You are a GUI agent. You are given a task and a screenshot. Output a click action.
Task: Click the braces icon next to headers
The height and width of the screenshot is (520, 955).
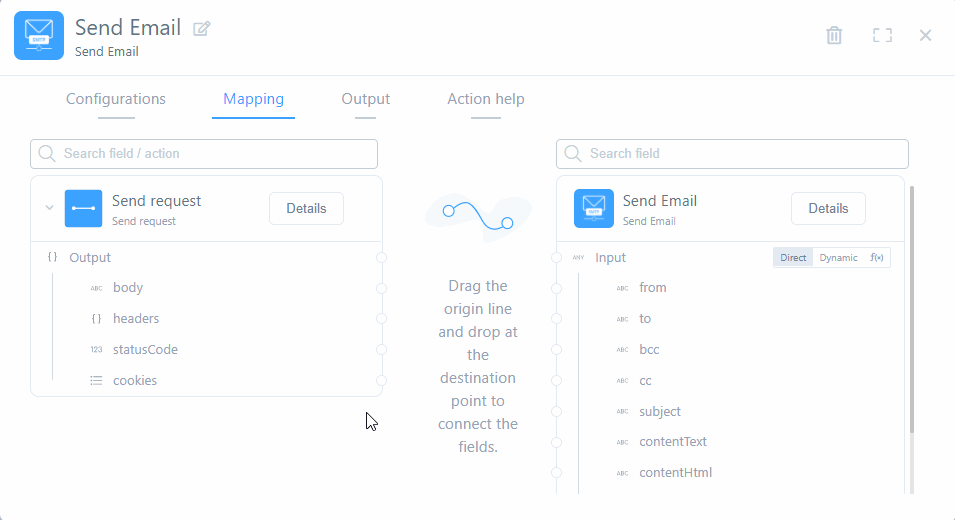click(x=96, y=319)
